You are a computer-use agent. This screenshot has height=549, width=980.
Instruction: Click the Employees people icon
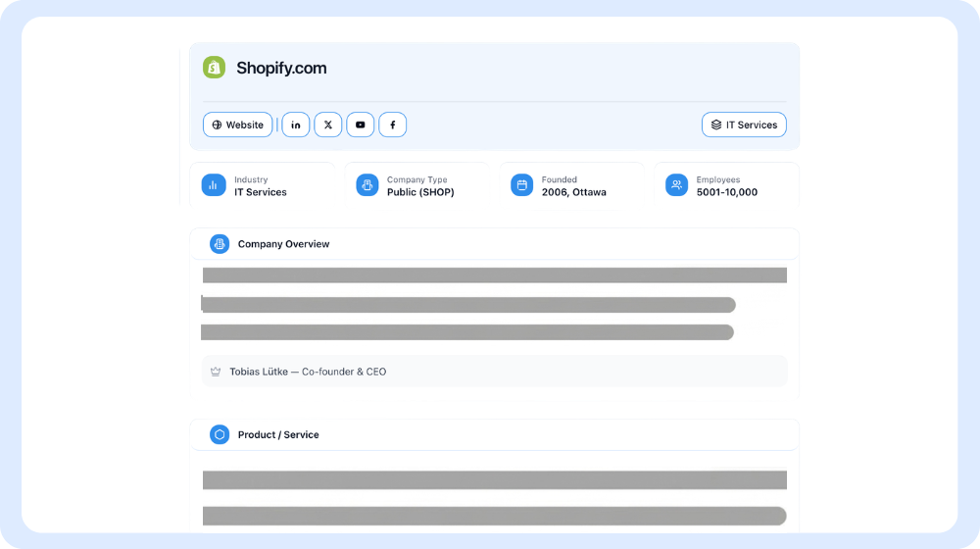(x=676, y=185)
